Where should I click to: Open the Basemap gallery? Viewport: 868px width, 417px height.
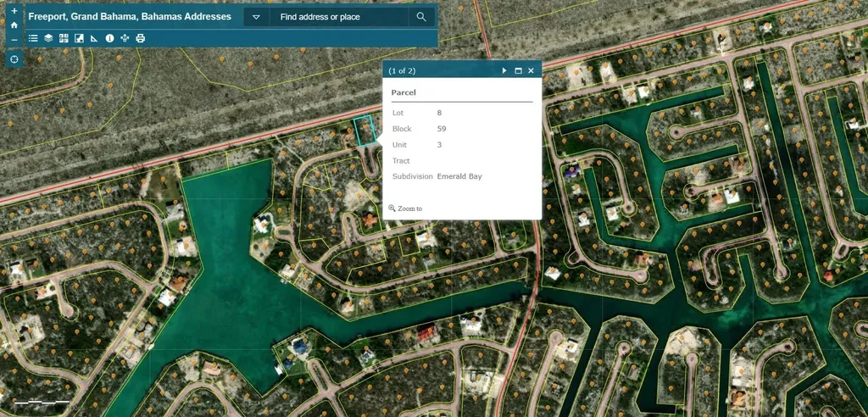64,38
